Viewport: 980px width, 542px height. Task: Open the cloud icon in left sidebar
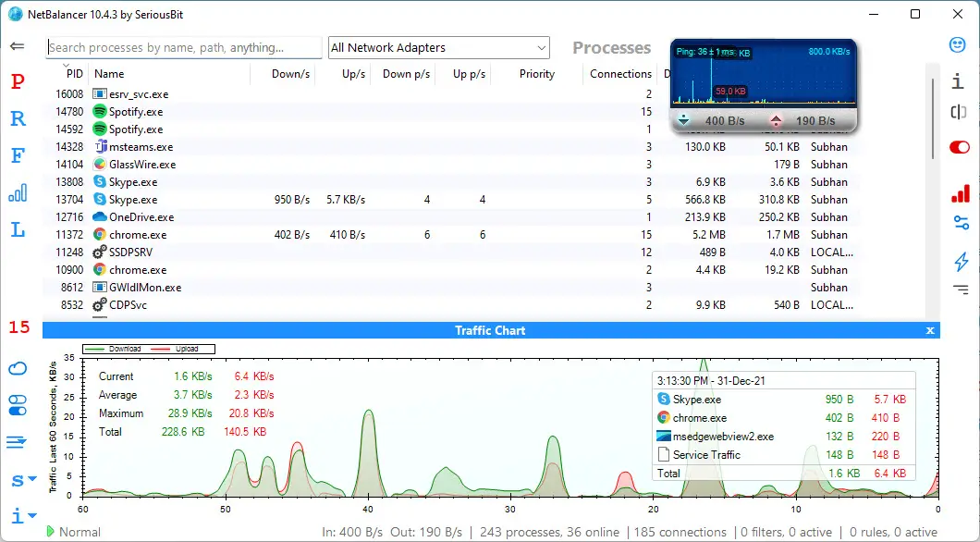pos(18,368)
